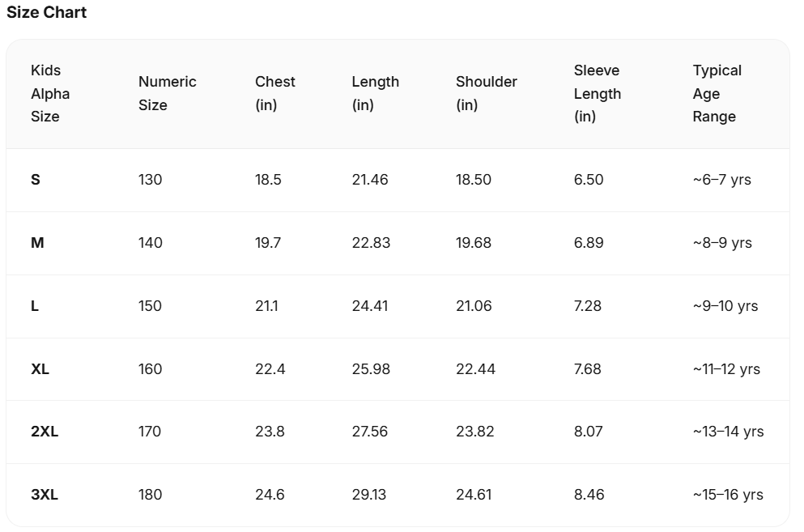The image size is (804, 532).
Task: Click the Length (in) column header
Action: 375,93
